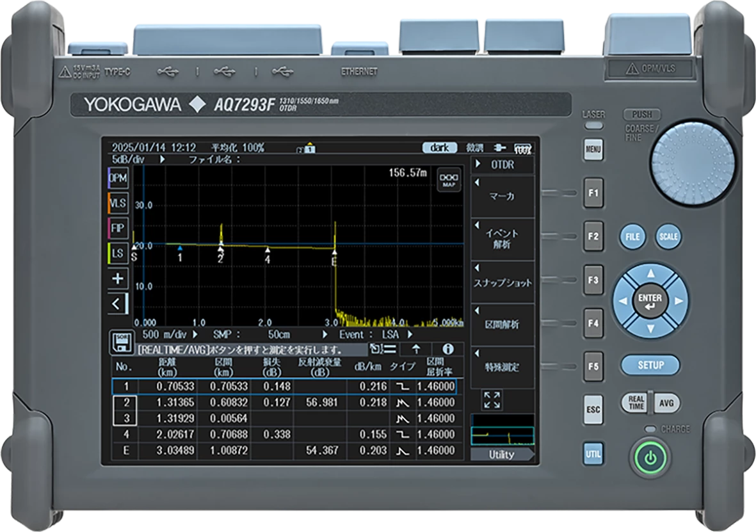Click the blue FILE round key
Screen dimensions: 756x532
632,237
